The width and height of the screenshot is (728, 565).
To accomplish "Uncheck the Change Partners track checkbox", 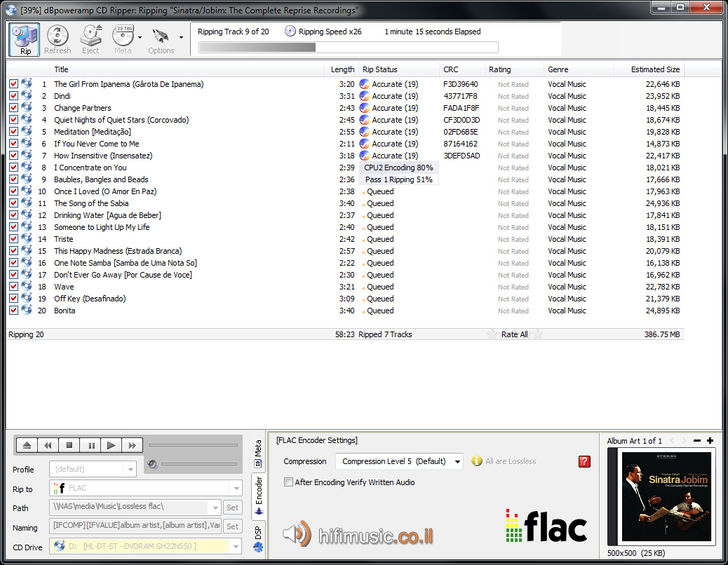I will point(13,108).
